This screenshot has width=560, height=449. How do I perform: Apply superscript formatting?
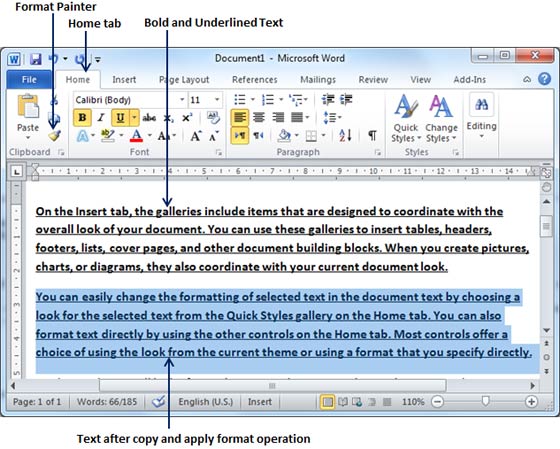pos(187,118)
